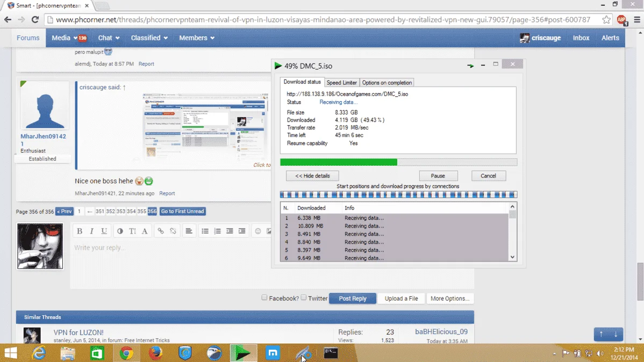This screenshot has height=362, width=644.
Task: Go to previous page with Prev
Action: (65, 211)
